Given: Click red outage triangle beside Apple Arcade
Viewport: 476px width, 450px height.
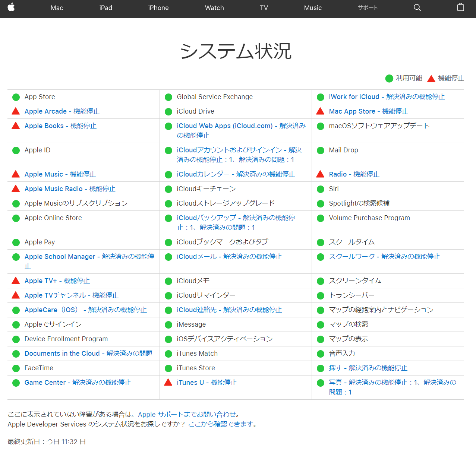Looking at the screenshot, I should (x=16, y=111).
